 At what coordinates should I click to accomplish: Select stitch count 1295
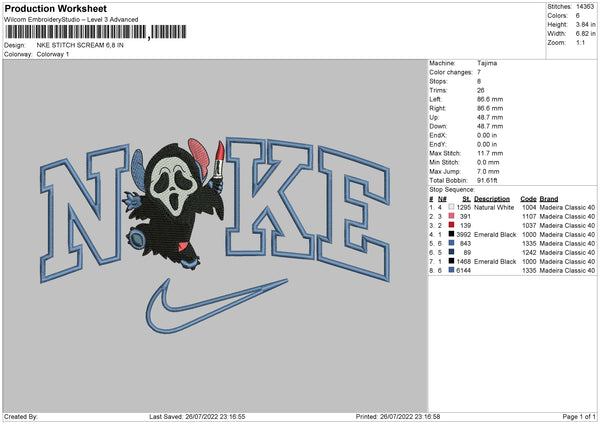point(463,207)
